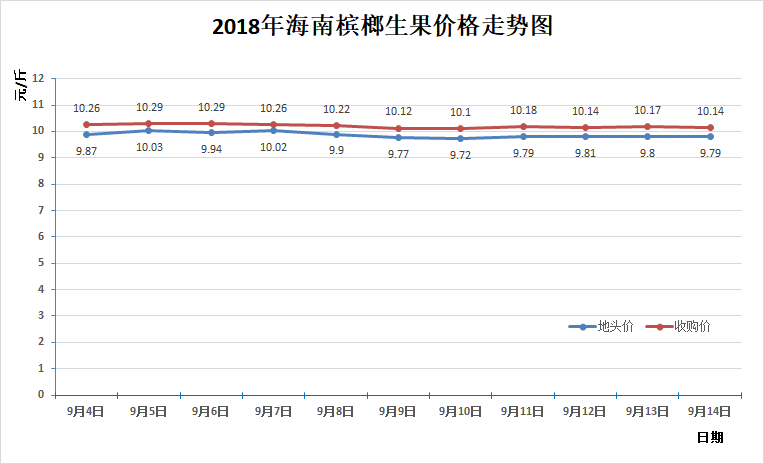Click the y-axis tick label 0
Viewport: 764px width, 464px height.
point(41,395)
